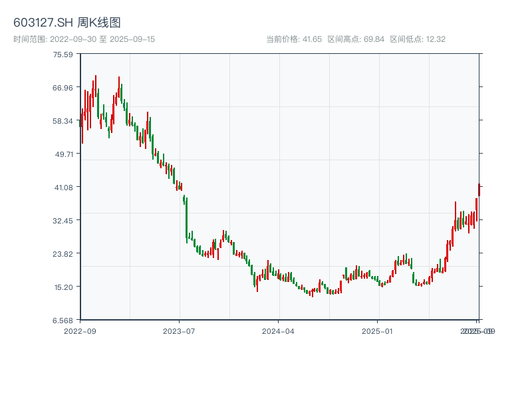The width and height of the screenshot is (532, 399).
Task: Click the y-axis value 6.568
Action: pyautogui.click(x=63, y=321)
